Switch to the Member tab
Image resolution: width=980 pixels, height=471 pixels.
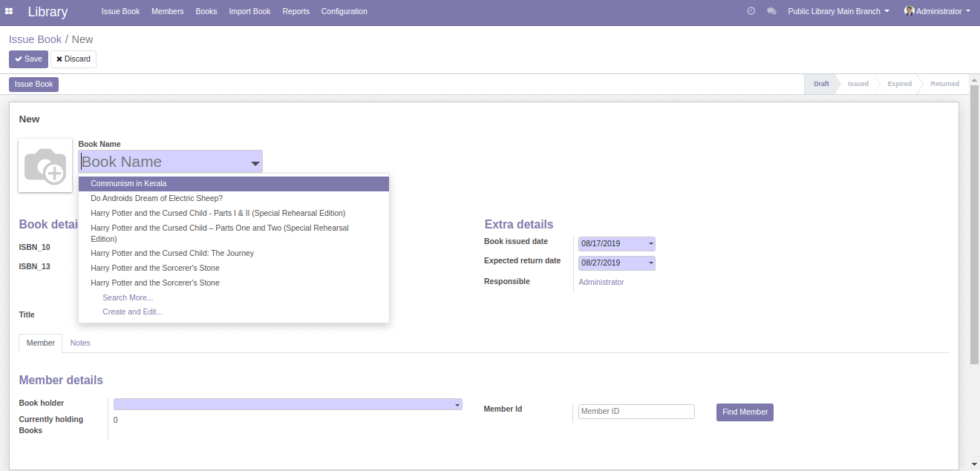(x=41, y=343)
